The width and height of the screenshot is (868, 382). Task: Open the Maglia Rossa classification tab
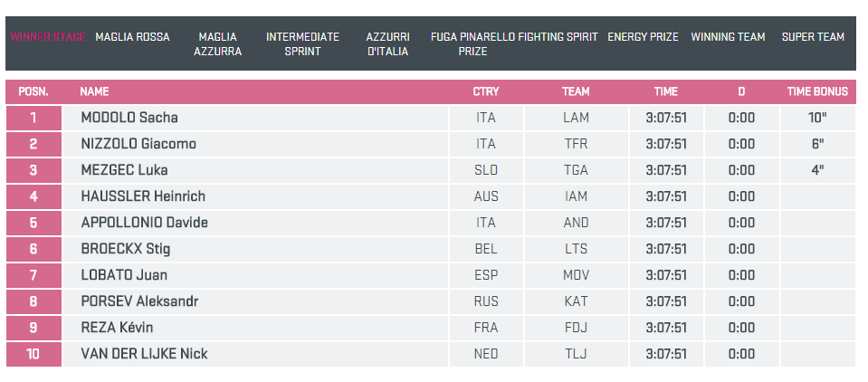point(132,37)
